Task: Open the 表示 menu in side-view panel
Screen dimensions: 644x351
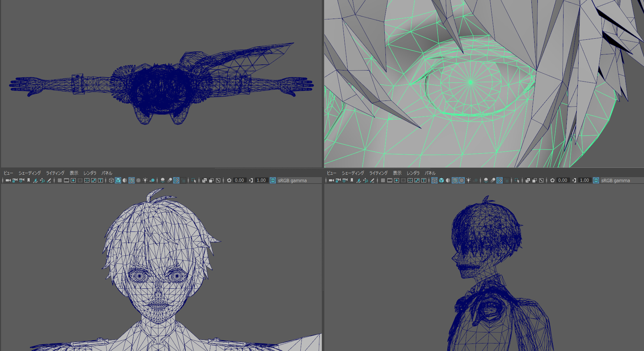Action: [397, 173]
